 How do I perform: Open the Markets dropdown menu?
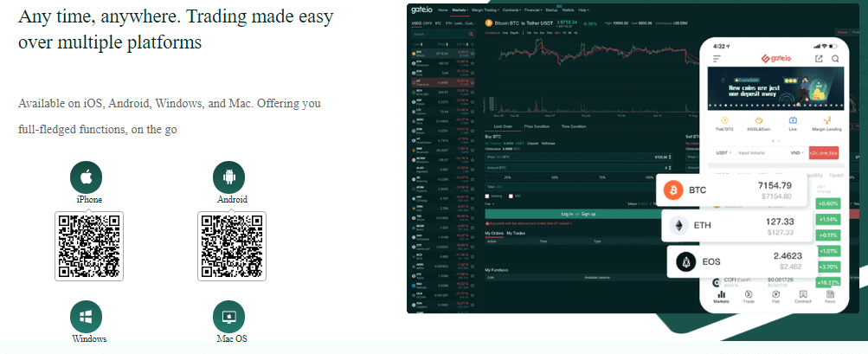[x=460, y=10]
